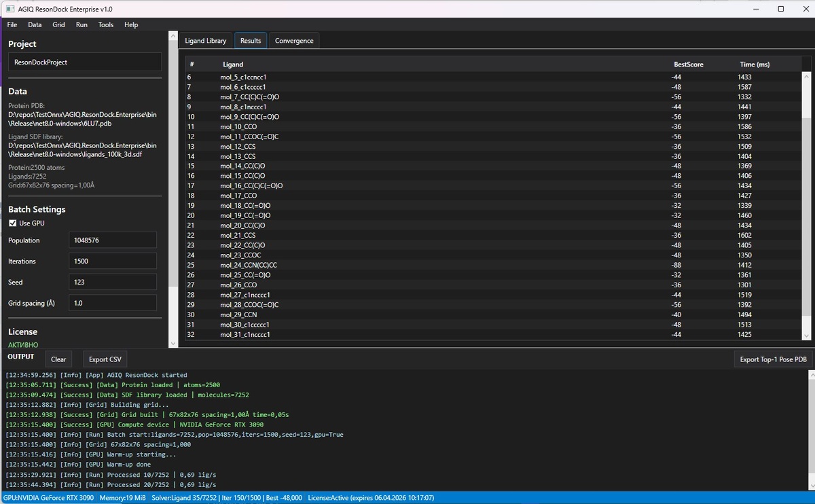Open the Run menu
Viewport: 815px width, 504px height.
click(81, 24)
